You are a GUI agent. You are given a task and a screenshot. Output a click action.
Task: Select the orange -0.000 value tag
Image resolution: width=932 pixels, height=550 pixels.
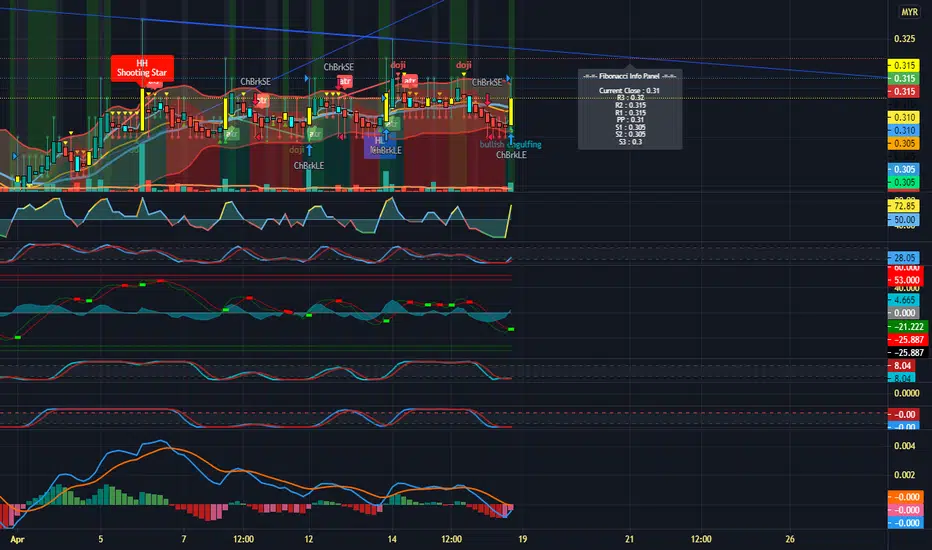coord(905,496)
